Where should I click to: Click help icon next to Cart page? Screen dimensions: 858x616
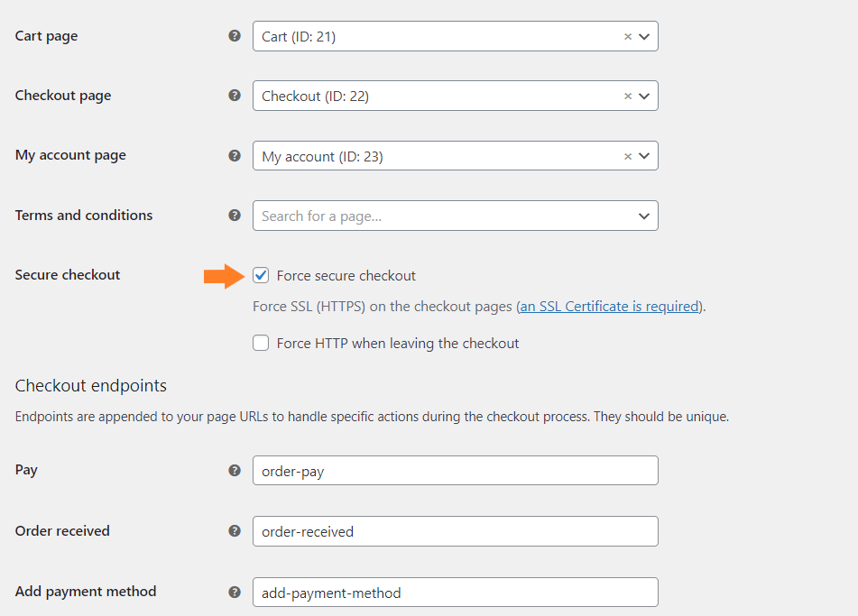point(235,36)
